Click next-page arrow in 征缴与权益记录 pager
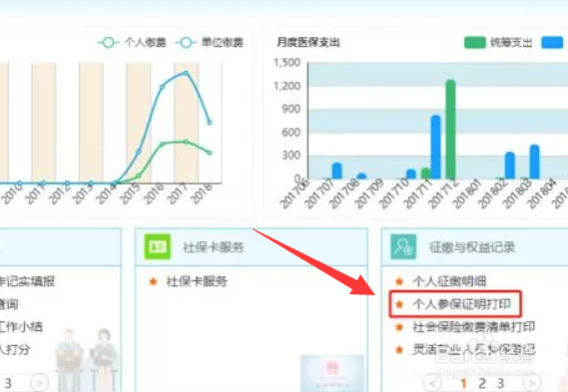The height and width of the screenshot is (392, 568). pyautogui.click(x=532, y=383)
